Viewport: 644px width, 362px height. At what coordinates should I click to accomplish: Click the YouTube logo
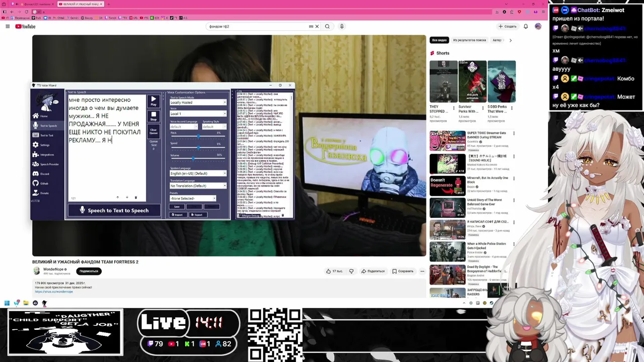point(25,27)
